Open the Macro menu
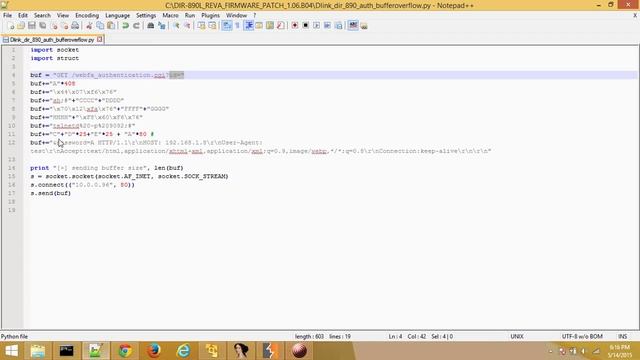The width and height of the screenshot is (640, 360). 170,16
